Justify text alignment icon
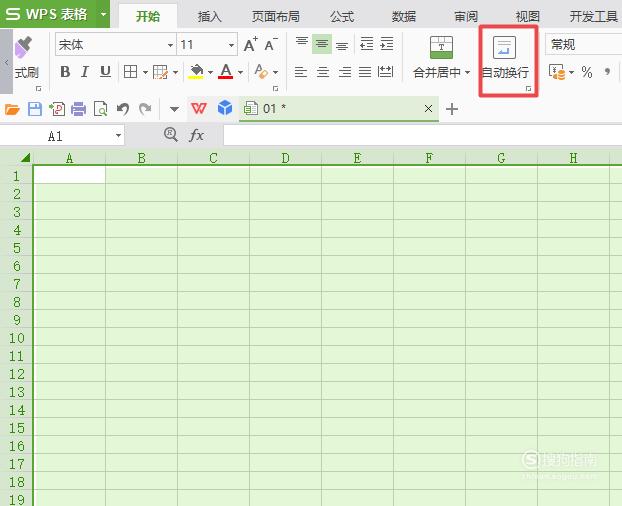The height and width of the screenshot is (506, 622). tap(365, 72)
